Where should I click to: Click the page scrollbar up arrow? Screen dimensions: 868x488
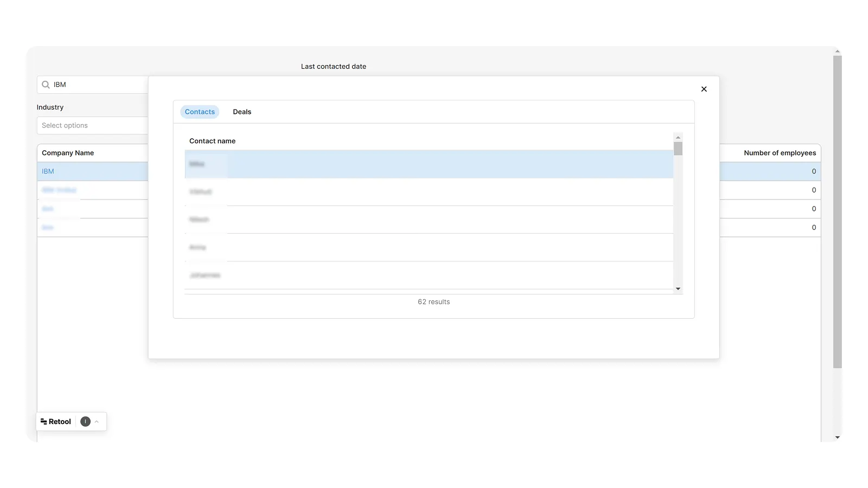[x=838, y=52]
